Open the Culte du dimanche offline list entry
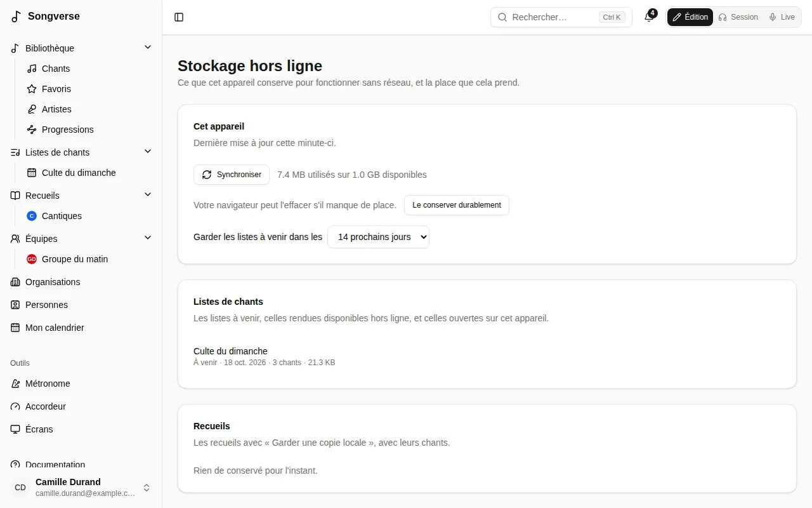This screenshot has width=812, height=508. pos(230,351)
